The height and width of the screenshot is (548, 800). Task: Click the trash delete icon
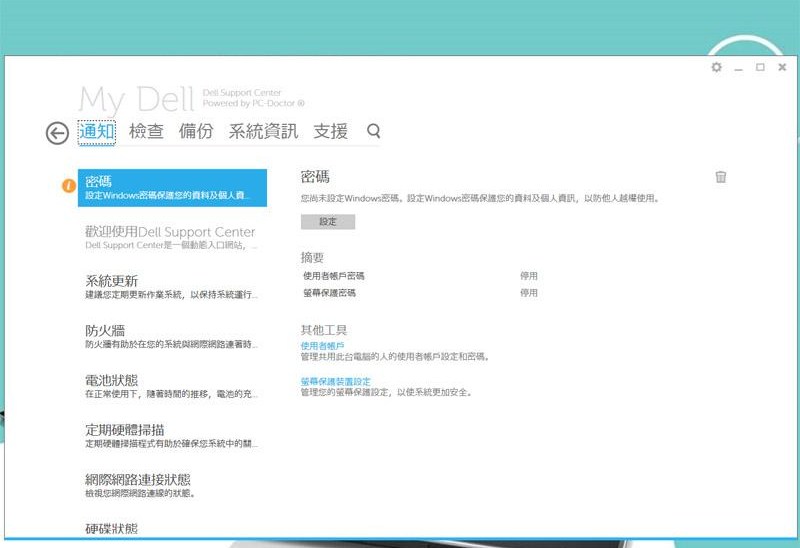(x=720, y=177)
